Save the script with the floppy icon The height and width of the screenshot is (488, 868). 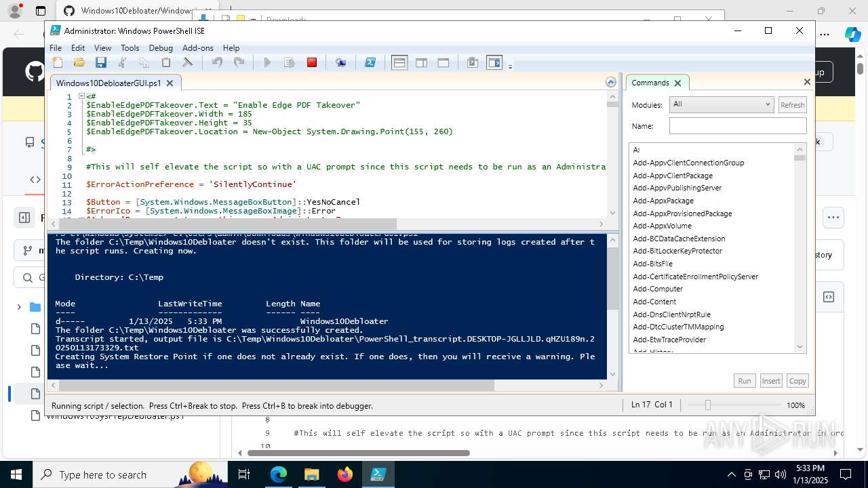tap(101, 62)
